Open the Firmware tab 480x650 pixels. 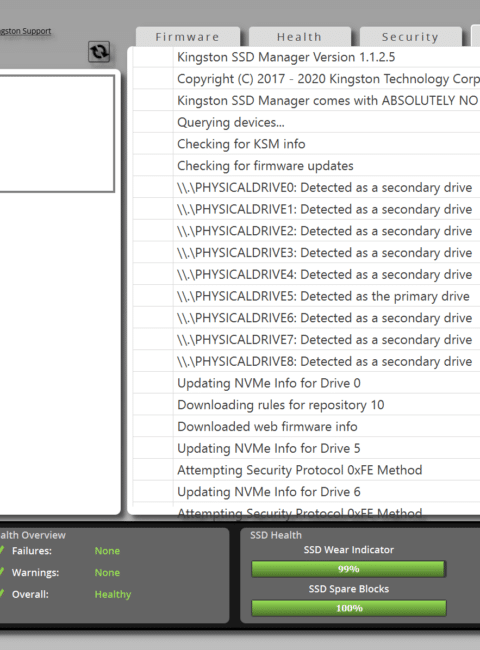click(187, 37)
